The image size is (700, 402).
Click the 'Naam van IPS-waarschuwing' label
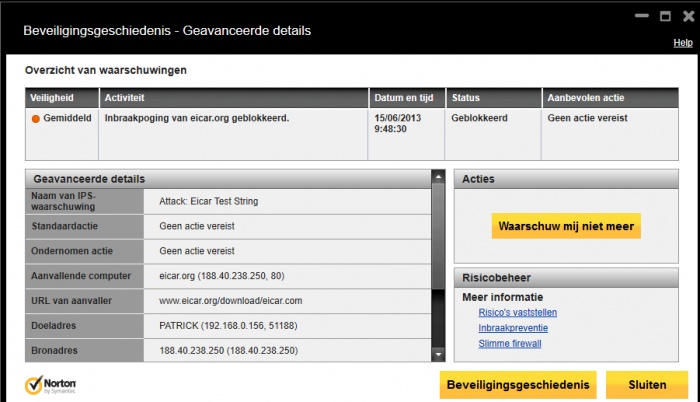click(x=63, y=201)
